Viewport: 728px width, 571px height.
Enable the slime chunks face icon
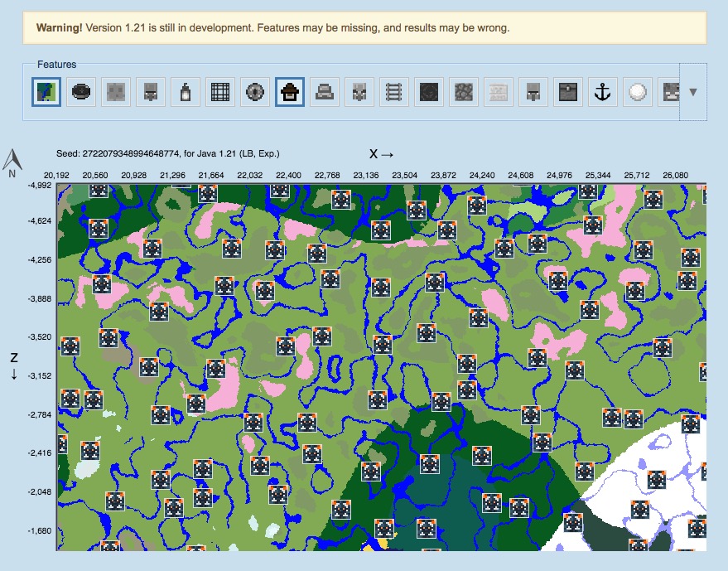116,92
